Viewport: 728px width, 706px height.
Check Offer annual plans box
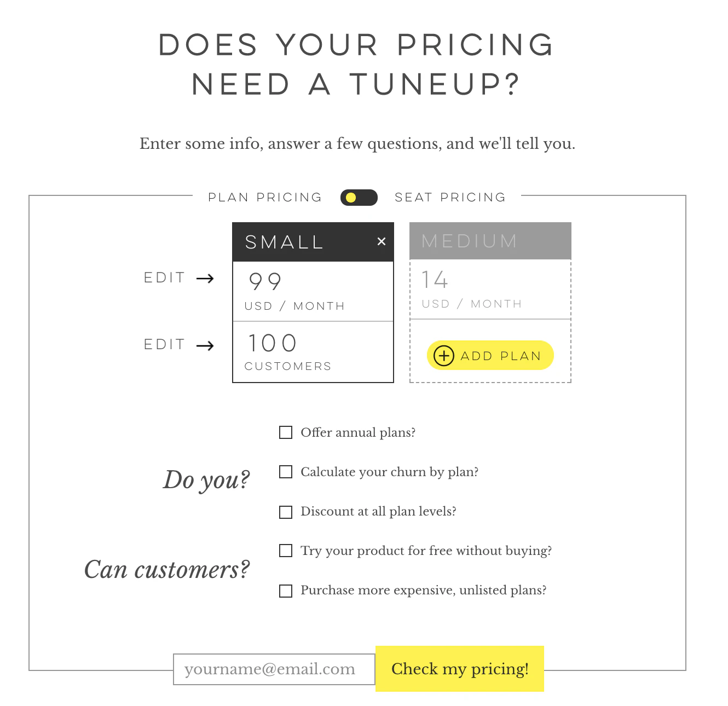click(286, 432)
